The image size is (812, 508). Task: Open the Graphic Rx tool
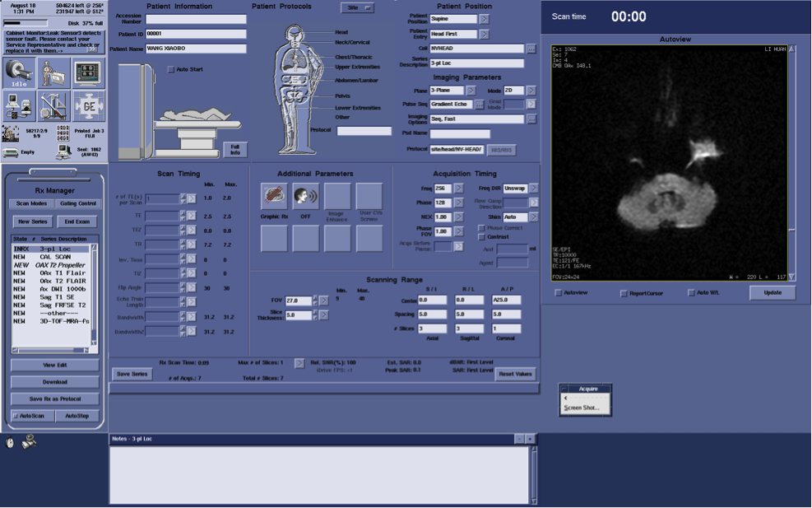[273, 197]
